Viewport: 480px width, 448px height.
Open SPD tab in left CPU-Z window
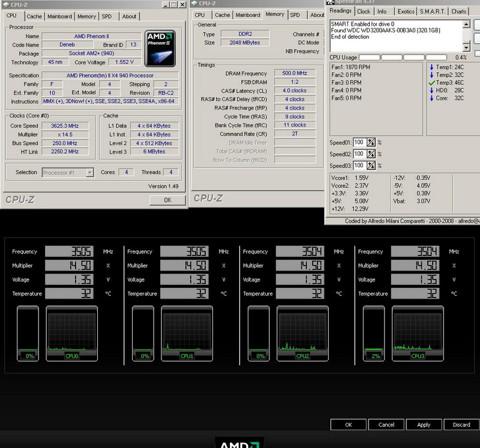click(x=107, y=17)
